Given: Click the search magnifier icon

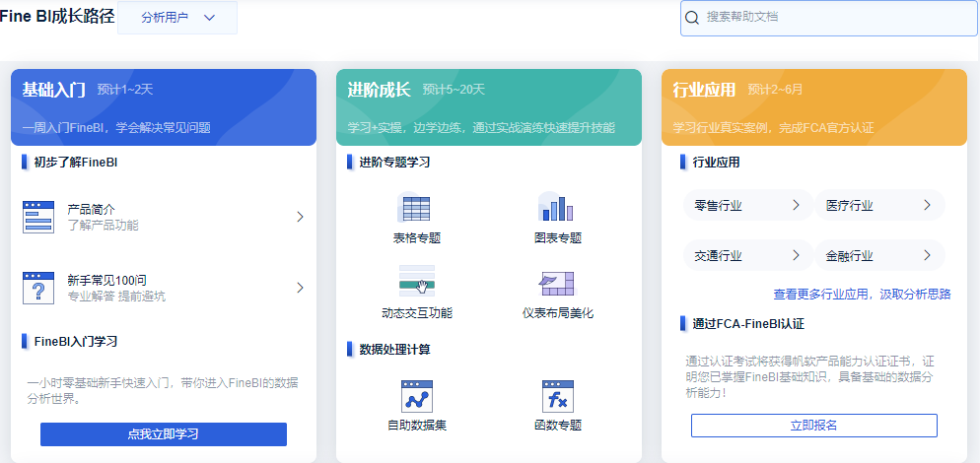Looking at the screenshot, I should pyautogui.click(x=692, y=18).
